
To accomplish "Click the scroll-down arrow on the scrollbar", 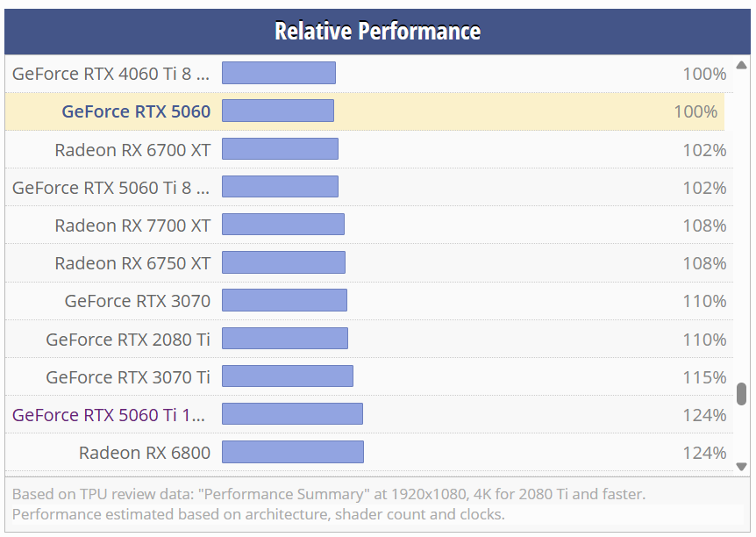I will click(x=740, y=466).
